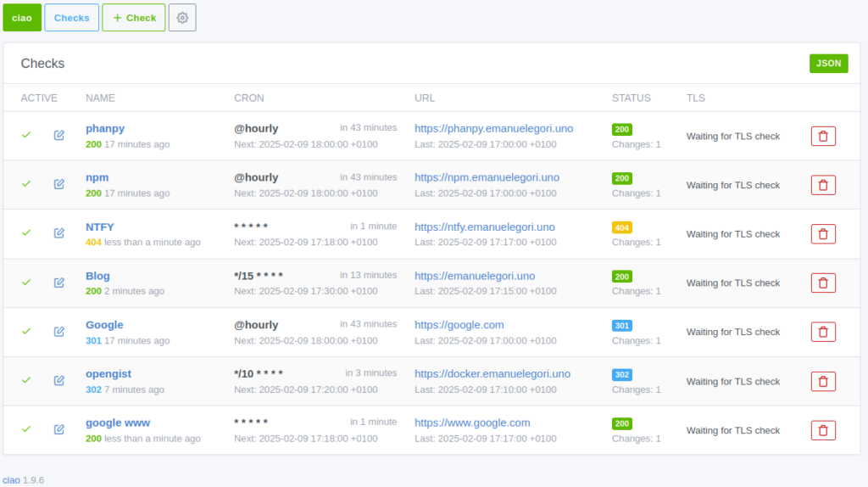This screenshot has width=868, height=487.
Task: Open the phanpy check name link
Action: pos(105,128)
